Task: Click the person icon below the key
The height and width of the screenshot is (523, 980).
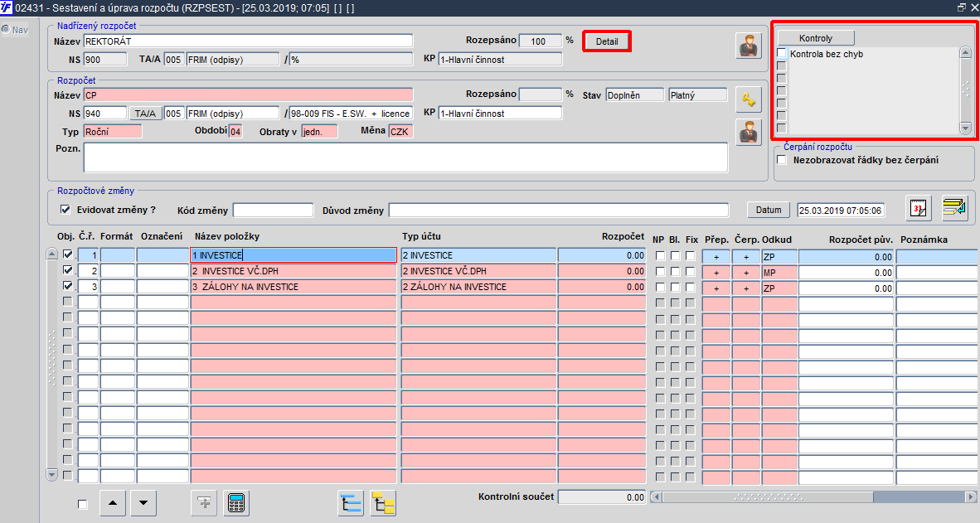Action: point(748,133)
